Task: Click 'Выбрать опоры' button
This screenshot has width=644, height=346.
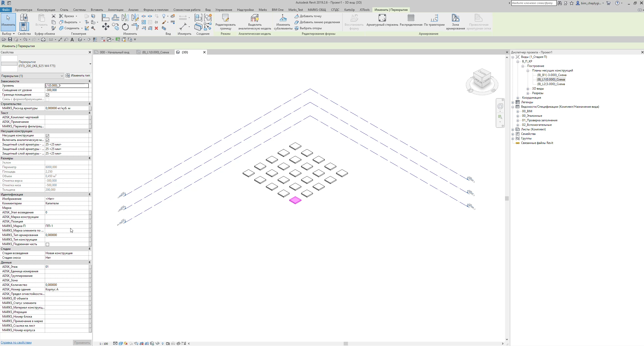Action: coord(308,28)
